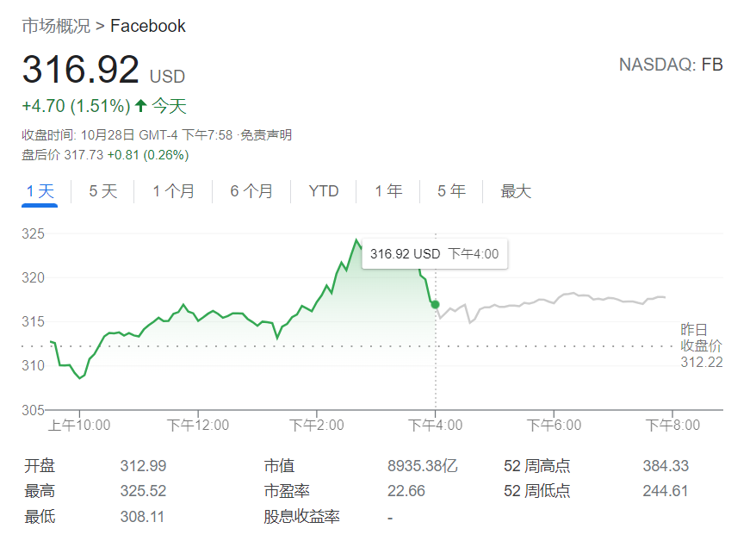Choose the 最大 time range
Viewport: 756px width, 547px height.
[516, 191]
